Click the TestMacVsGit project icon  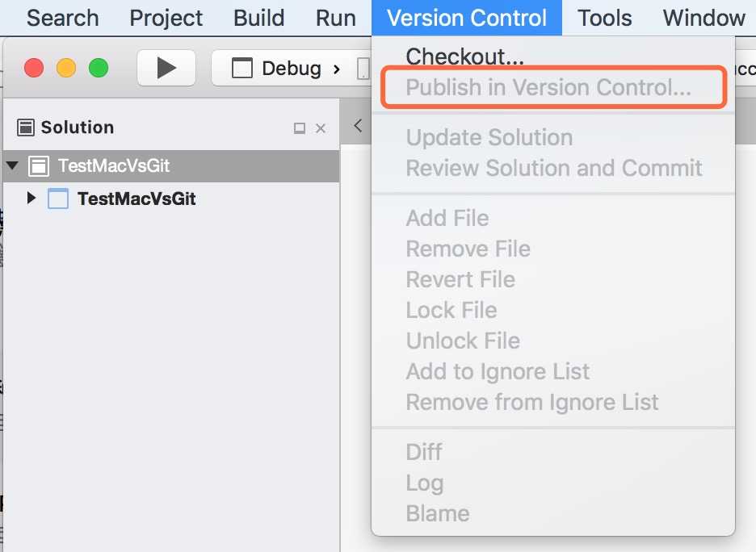tap(58, 199)
